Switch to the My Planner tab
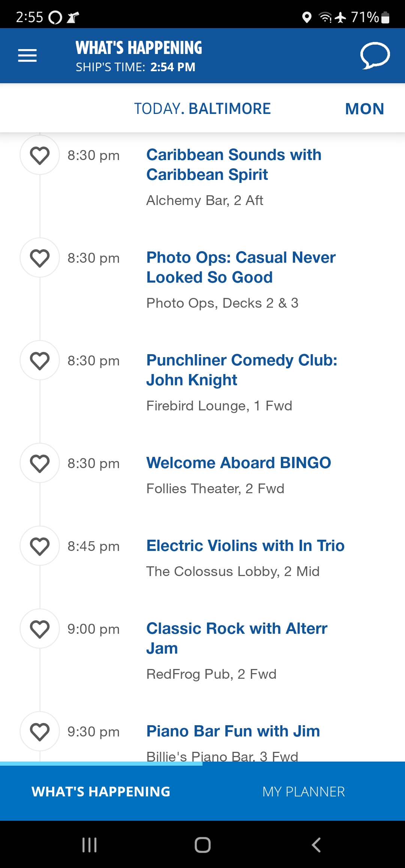 (304, 792)
